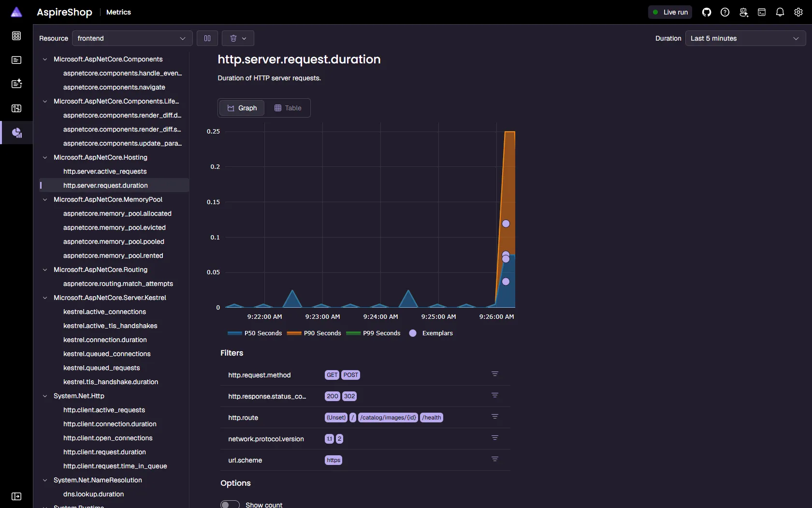Click the 200 status code tag
The width and height of the screenshot is (812, 508).
[333, 396]
